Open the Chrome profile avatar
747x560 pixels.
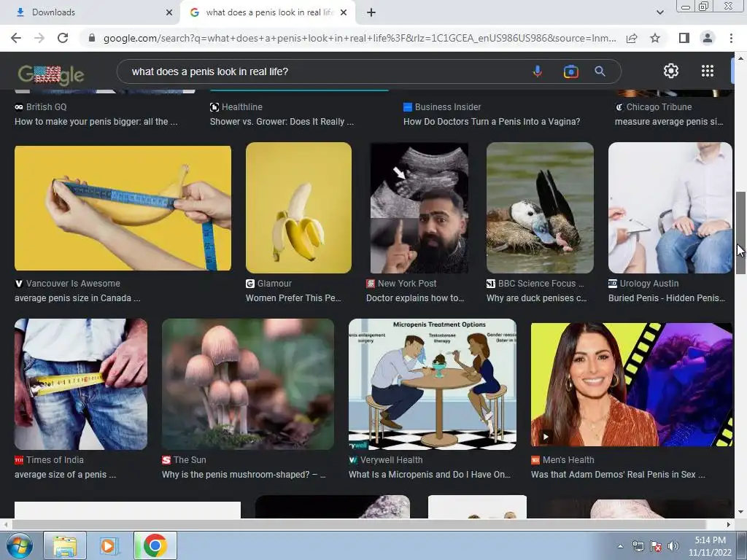coord(708,38)
